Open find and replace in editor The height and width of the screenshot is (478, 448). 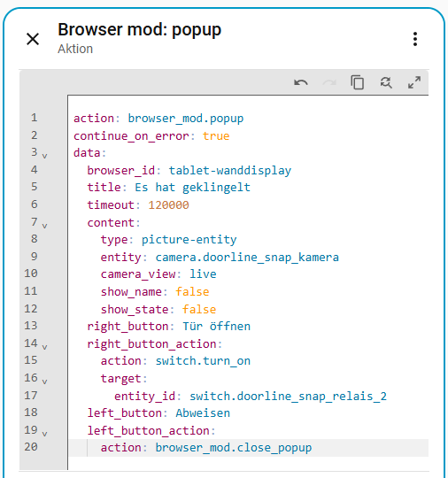tap(386, 82)
